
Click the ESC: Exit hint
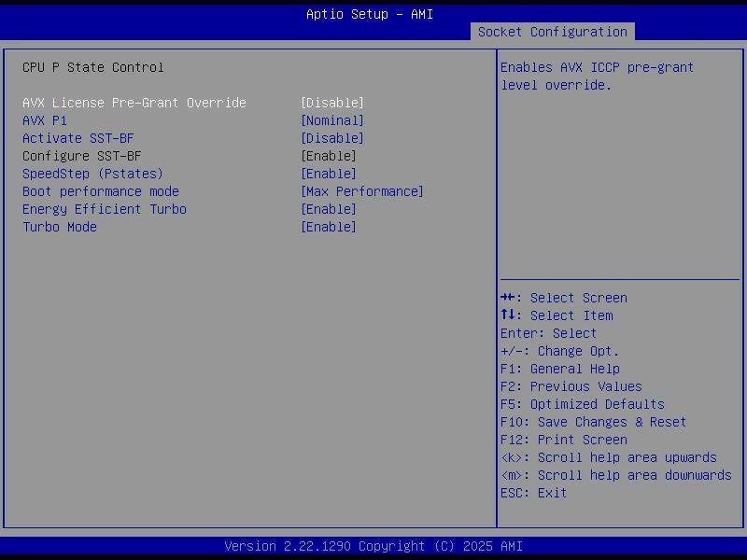click(x=533, y=493)
